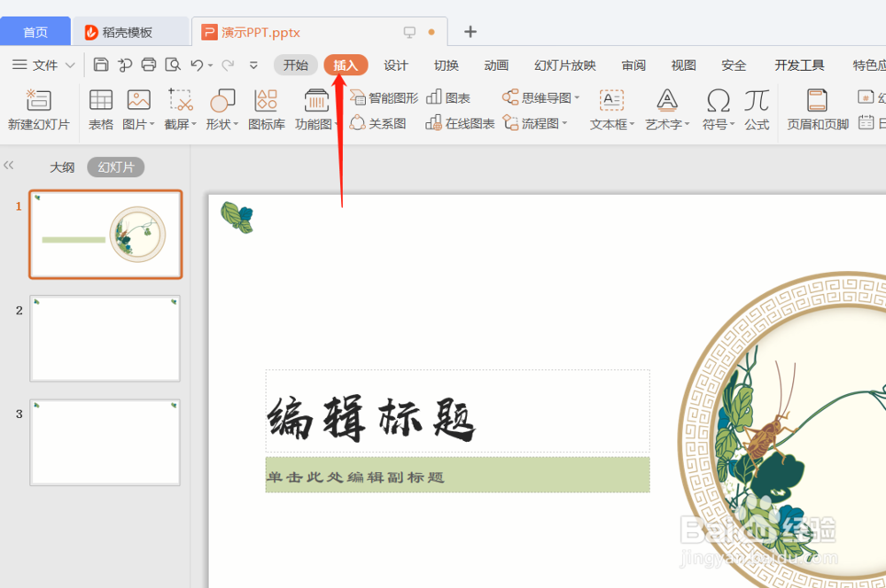Expand the 符号 dropdown arrow
Screen dimensions: 886x588
(732, 124)
